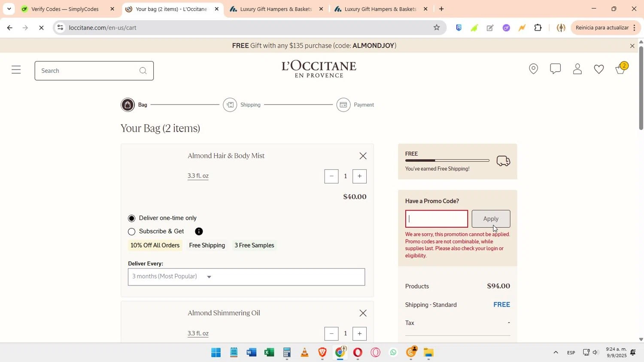Focus the site Search field

click(94, 71)
